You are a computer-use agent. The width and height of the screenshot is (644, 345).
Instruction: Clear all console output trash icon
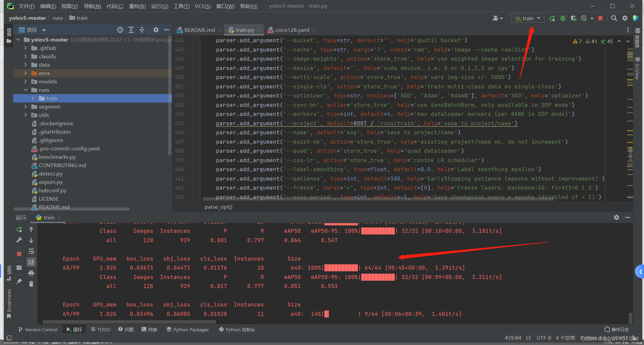coord(31,284)
